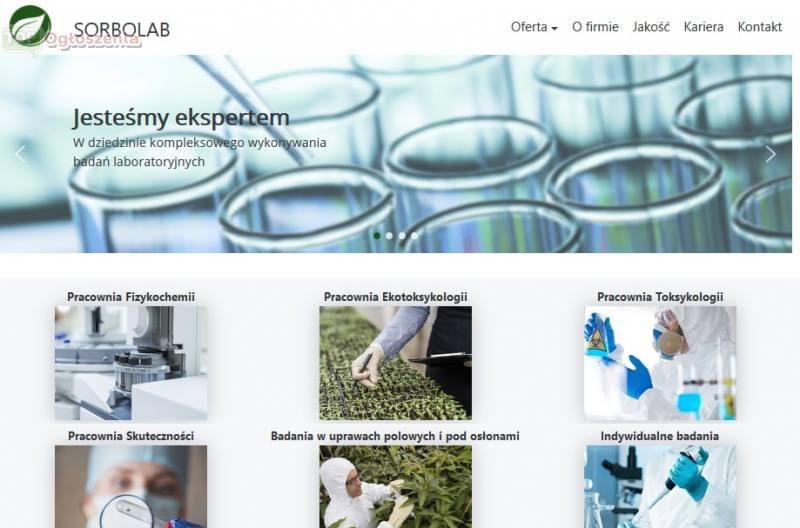Image resolution: width=800 pixels, height=528 pixels.
Task: Click the Pracownia Toksykologii lab photo
Action: [x=660, y=363]
